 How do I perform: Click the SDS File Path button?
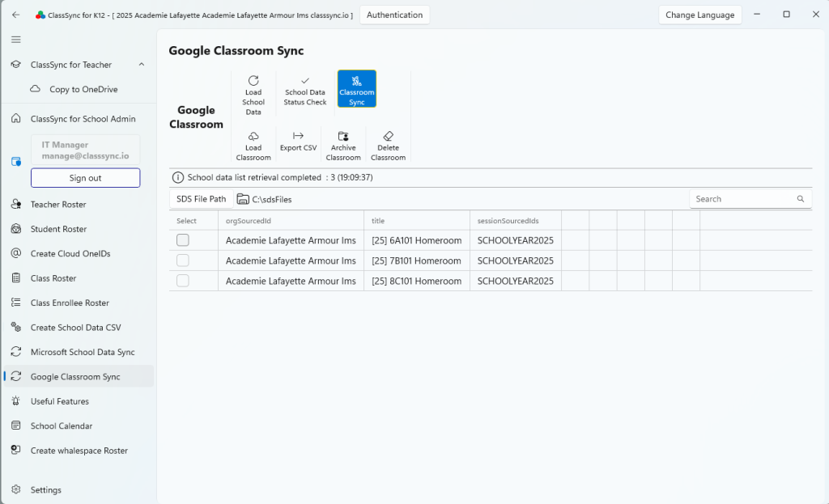click(x=201, y=199)
